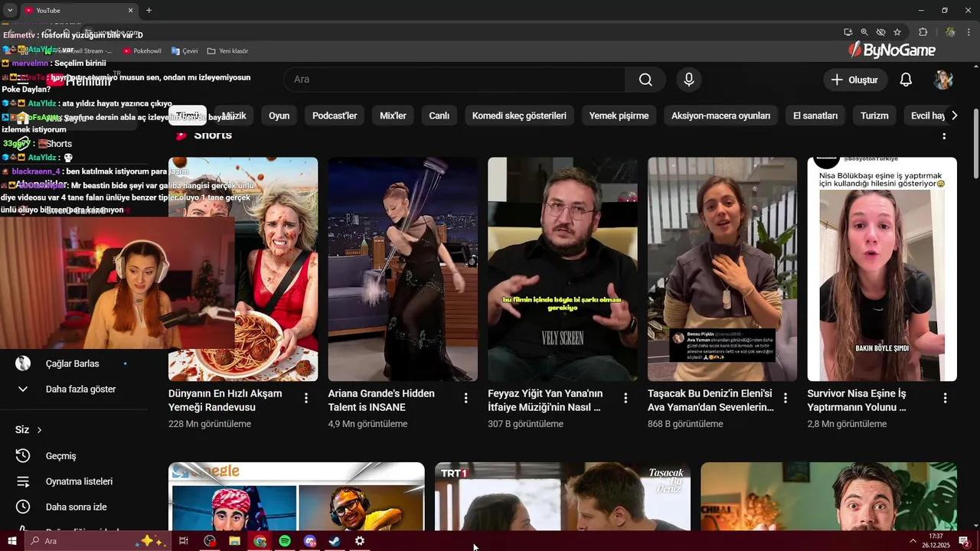Viewport: 980px width, 551px height.
Task: Select the Podcast'ler filter chip
Action: [335, 116]
